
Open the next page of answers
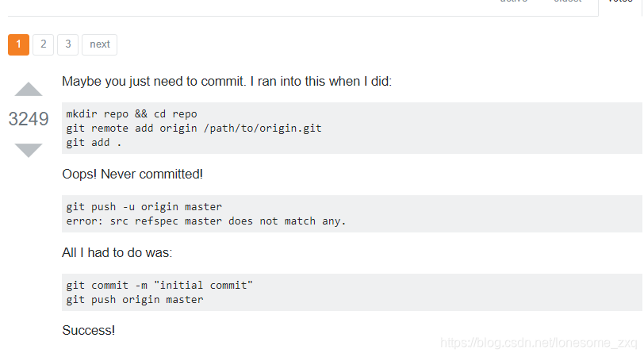[x=100, y=44]
